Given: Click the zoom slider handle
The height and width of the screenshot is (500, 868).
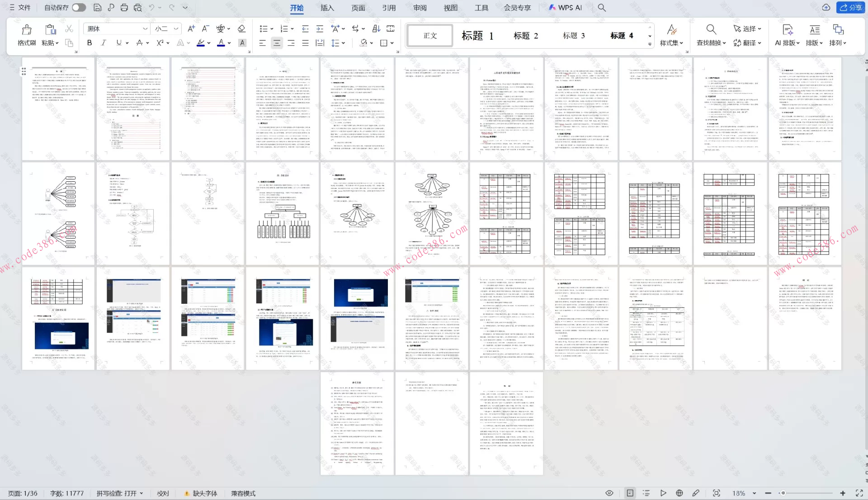Looking at the screenshot, I should (x=783, y=493).
